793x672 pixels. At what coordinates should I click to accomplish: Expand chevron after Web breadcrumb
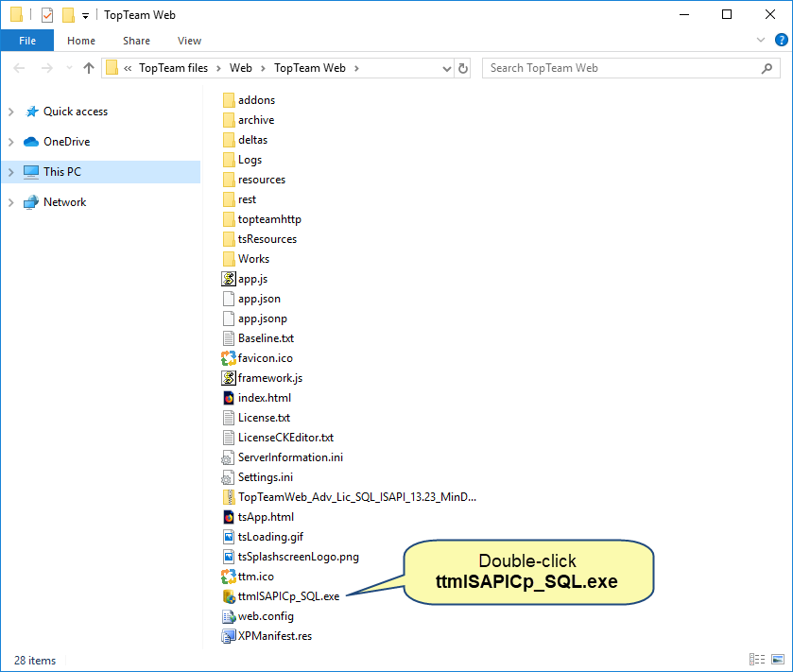(263, 68)
